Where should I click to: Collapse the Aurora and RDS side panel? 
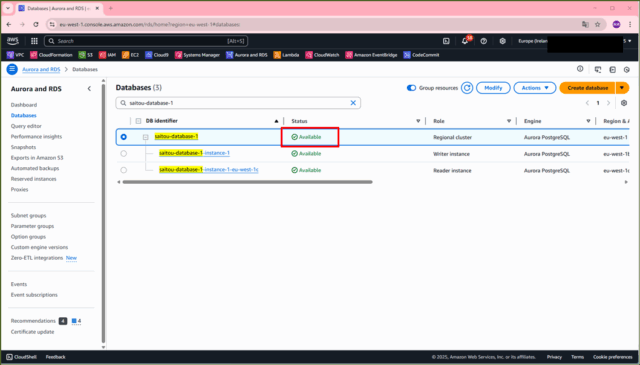pos(89,89)
